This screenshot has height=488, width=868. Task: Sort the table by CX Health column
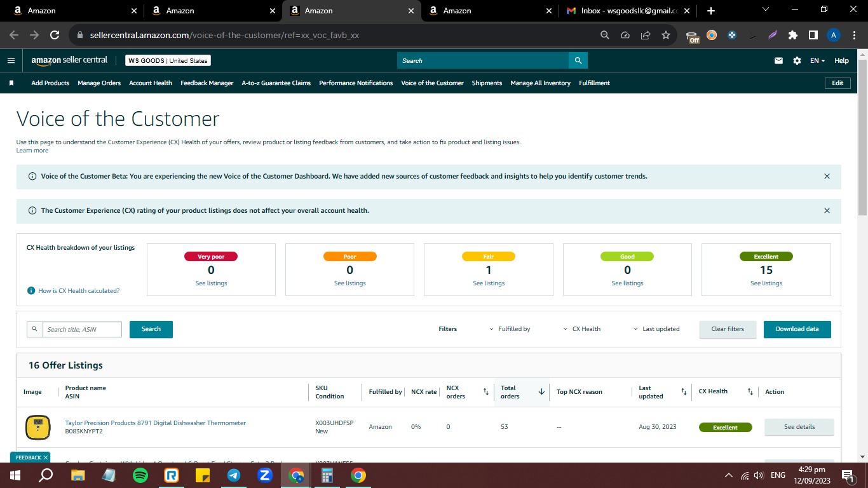point(750,391)
